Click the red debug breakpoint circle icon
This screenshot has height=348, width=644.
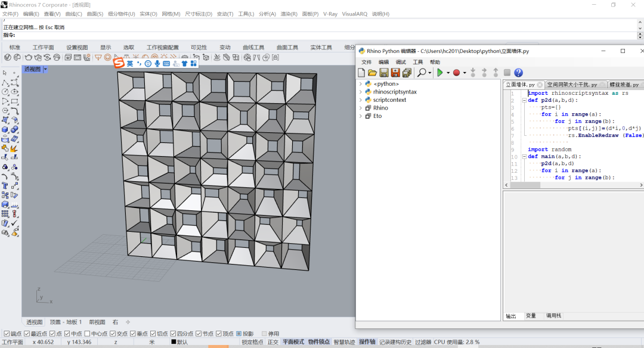click(456, 73)
